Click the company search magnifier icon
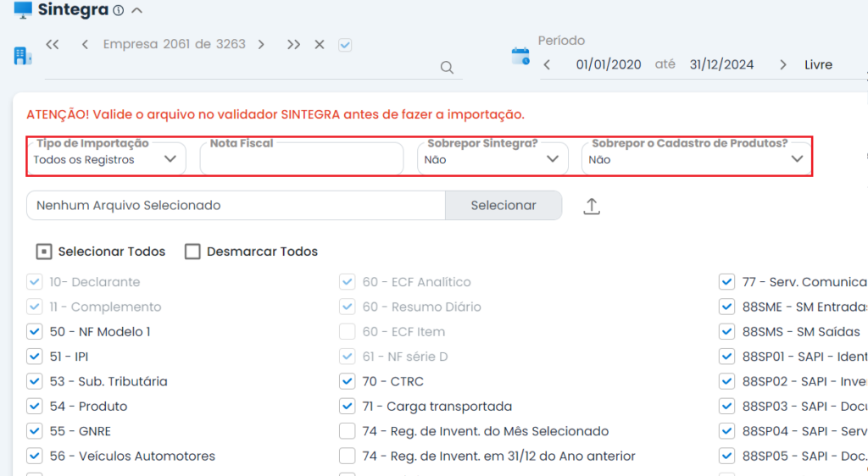The height and width of the screenshot is (476, 868). pos(448,68)
